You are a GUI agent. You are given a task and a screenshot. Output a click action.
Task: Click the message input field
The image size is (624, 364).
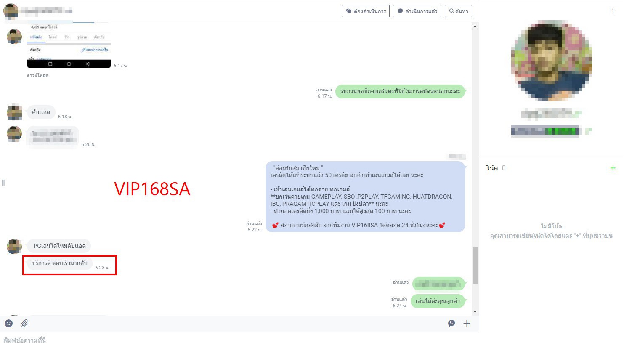(236, 345)
